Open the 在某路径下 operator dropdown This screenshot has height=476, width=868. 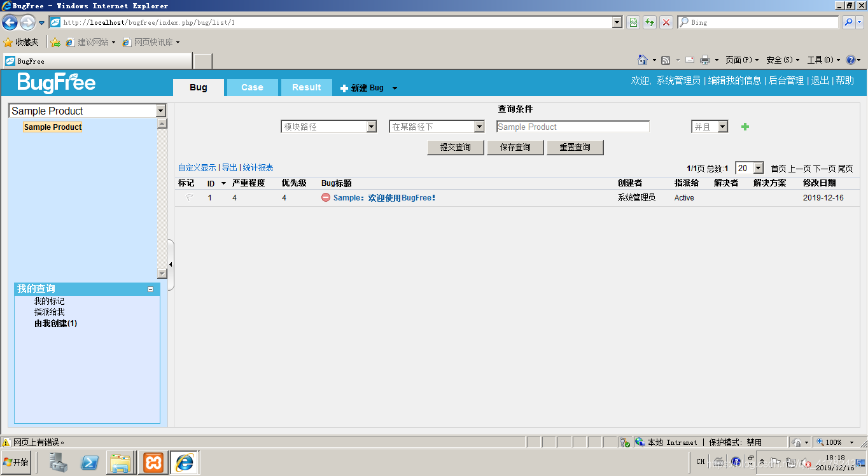(x=480, y=127)
